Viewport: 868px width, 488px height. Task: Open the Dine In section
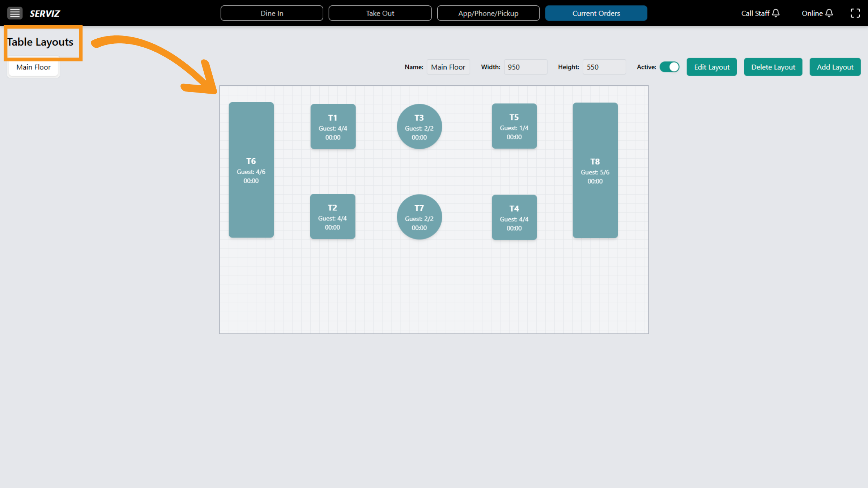[x=272, y=13]
